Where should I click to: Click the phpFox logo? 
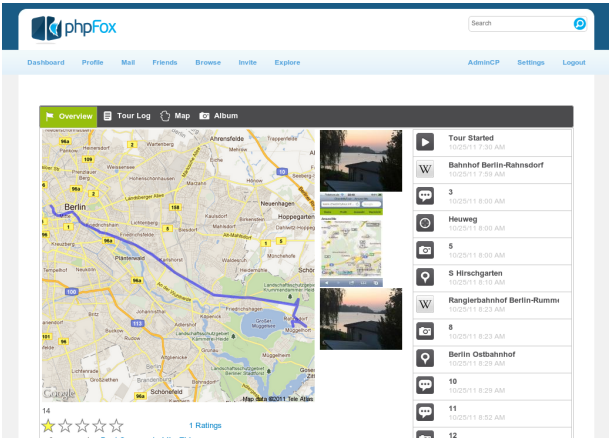tap(74, 28)
